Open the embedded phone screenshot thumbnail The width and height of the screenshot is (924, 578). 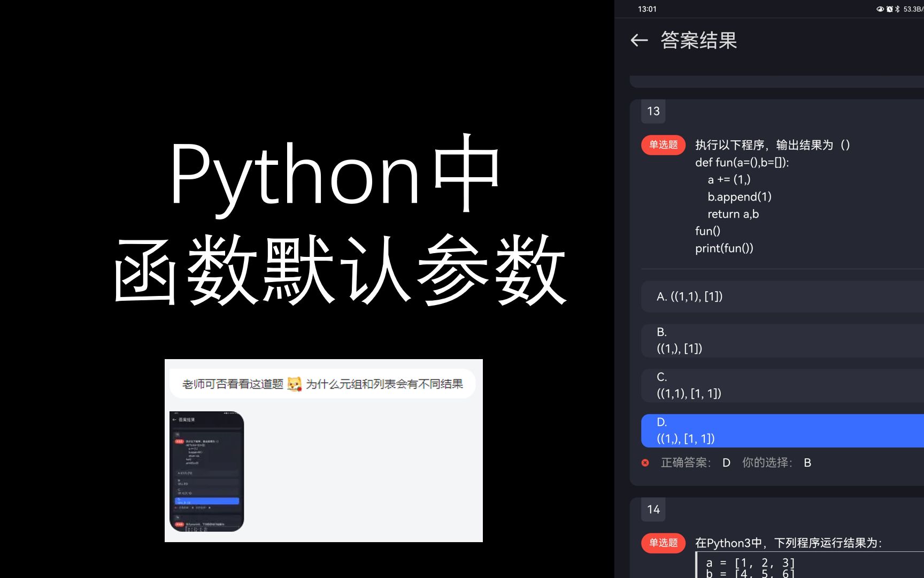(x=206, y=471)
